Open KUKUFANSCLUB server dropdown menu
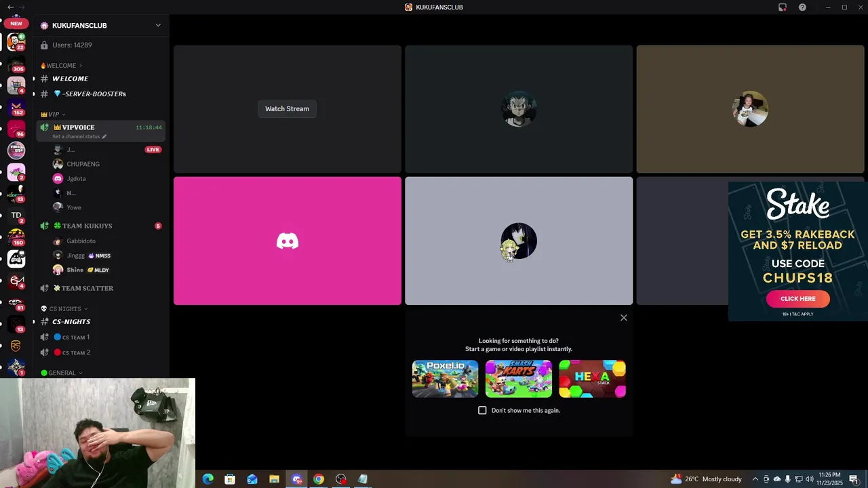Image resolution: width=868 pixels, height=488 pixels. click(x=158, y=26)
